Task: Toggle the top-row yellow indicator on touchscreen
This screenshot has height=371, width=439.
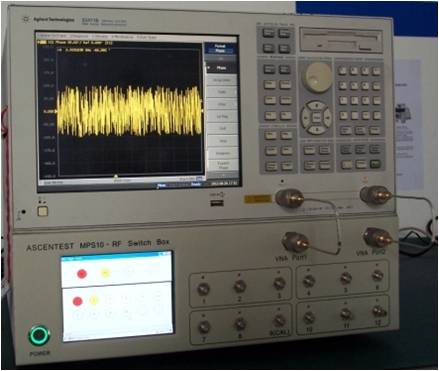Action: click(x=105, y=273)
